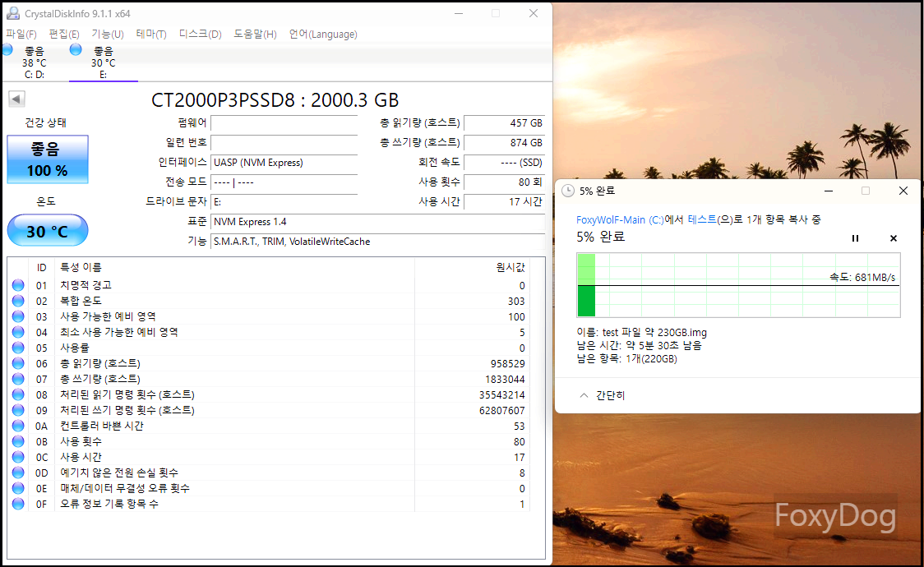Open the 테스트 destination folder link
This screenshot has width=924, height=567.
pos(702,219)
